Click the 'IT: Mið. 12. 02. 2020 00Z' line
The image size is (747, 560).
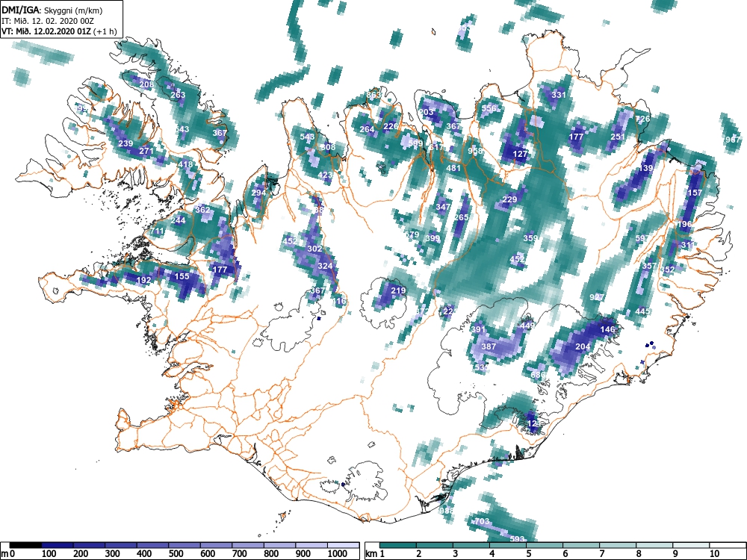click(48, 21)
